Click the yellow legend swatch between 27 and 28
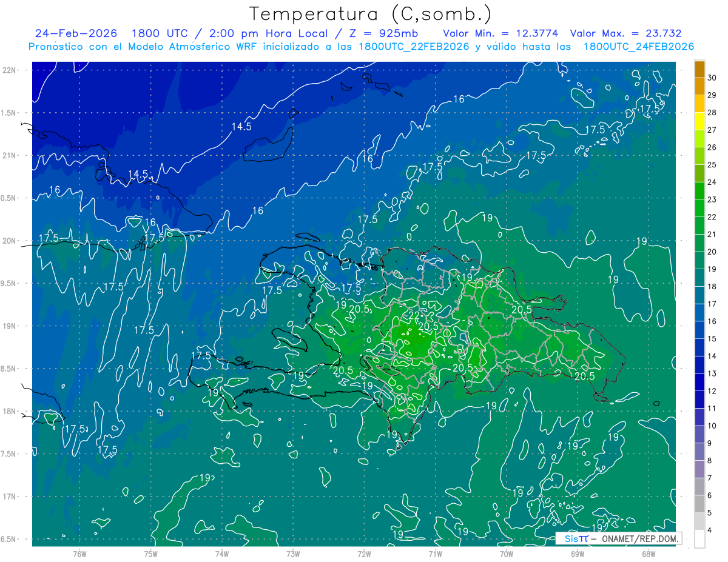728x562 pixels. [699, 121]
